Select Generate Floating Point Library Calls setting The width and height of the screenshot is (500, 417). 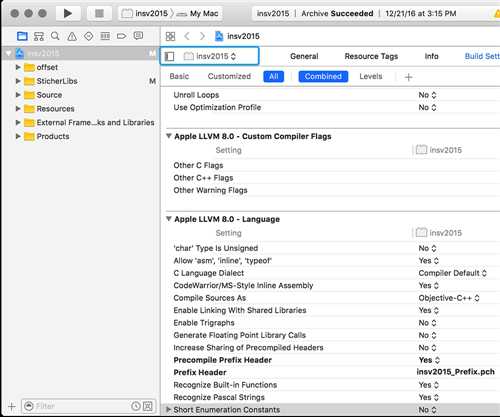tap(240, 335)
